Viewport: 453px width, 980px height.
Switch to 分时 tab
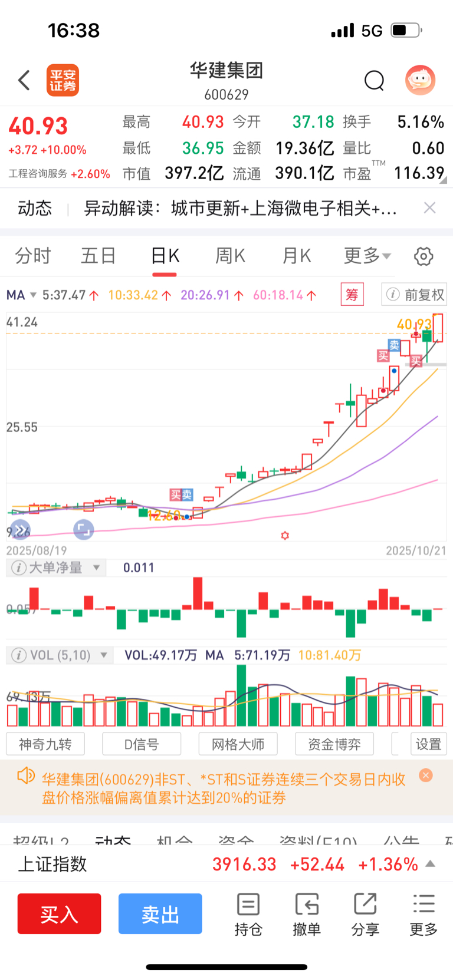click(33, 256)
